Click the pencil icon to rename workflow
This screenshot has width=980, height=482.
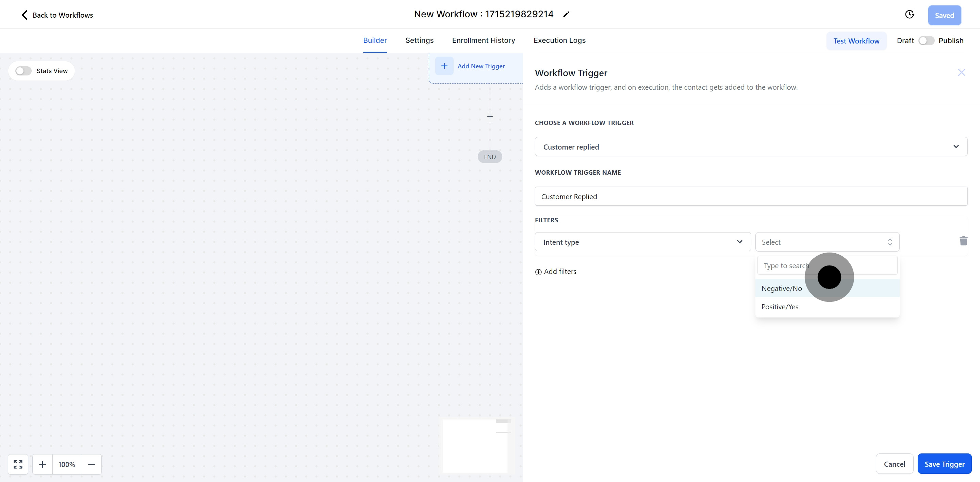tap(566, 14)
